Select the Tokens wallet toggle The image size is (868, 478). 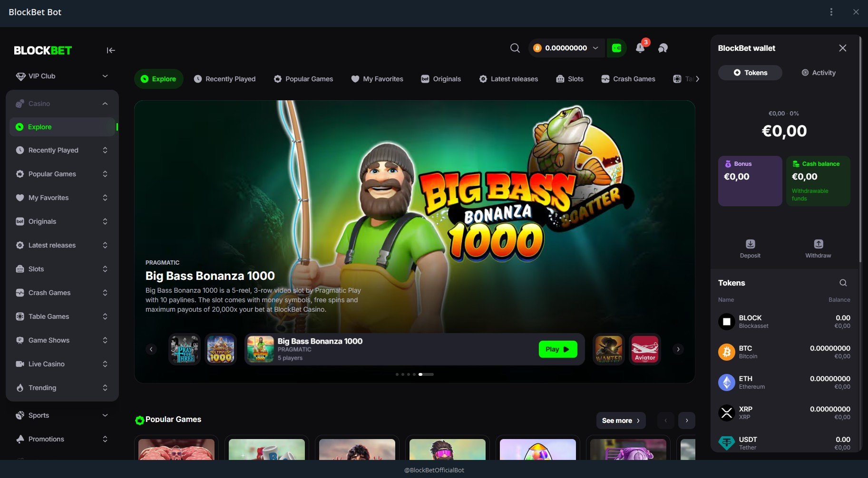tap(750, 73)
